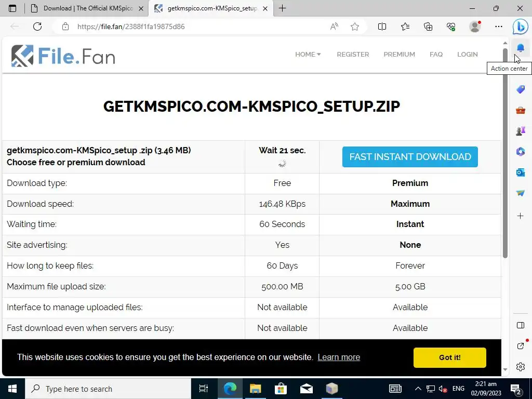The width and height of the screenshot is (532, 399).
Task: Click the browser refresh icon
Action: (37, 26)
